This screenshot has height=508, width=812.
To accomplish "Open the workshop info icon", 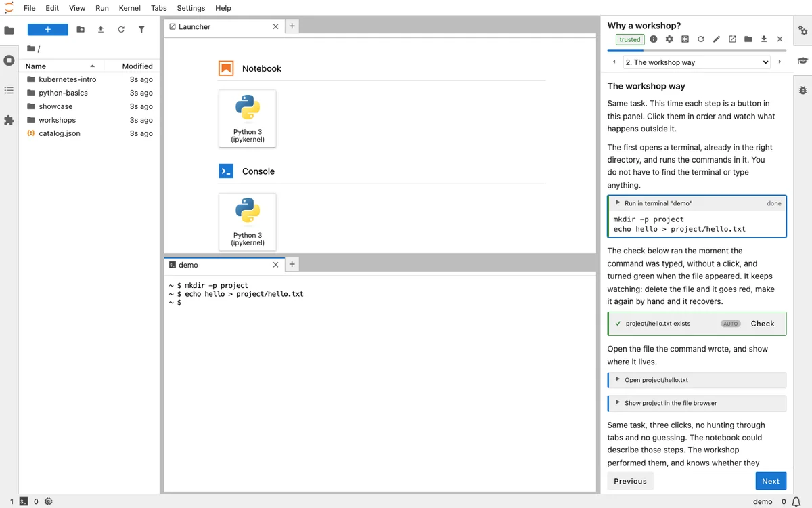I will [654, 39].
